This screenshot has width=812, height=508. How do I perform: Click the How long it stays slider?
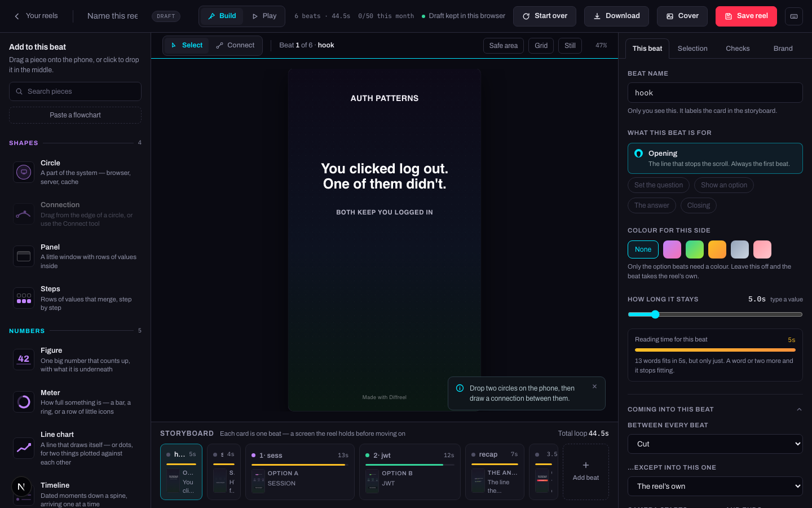715,314
